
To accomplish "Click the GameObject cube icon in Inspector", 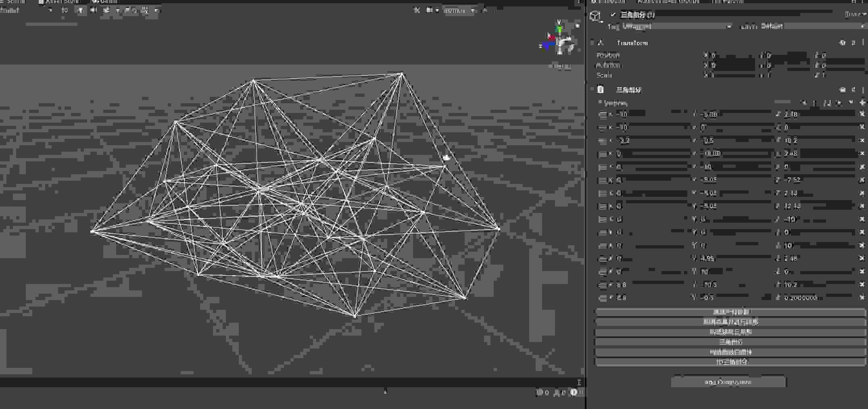I will pyautogui.click(x=595, y=16).
